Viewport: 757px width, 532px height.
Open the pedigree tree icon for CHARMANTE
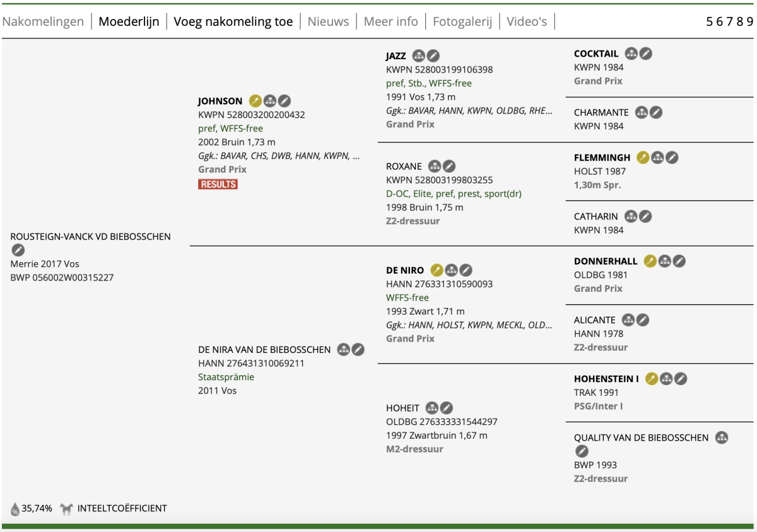coord(642,112)
